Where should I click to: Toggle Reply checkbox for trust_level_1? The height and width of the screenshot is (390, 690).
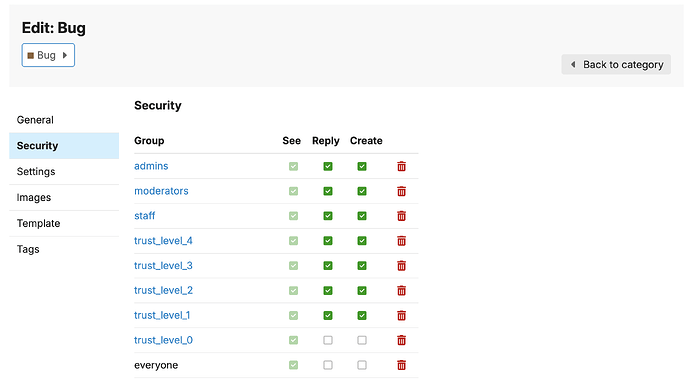[x=328, y=316]
